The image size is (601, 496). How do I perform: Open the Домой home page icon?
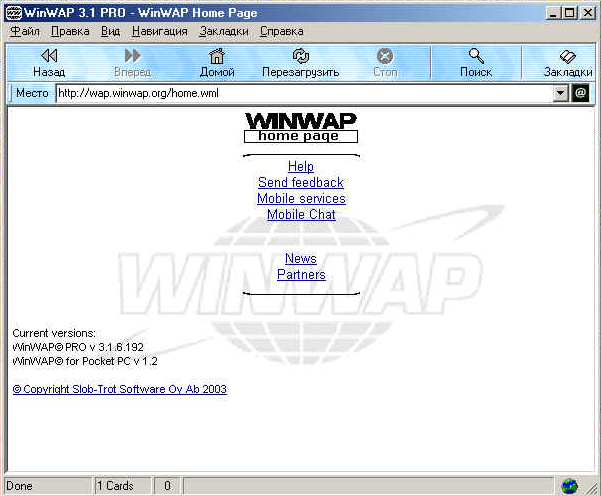pos(217,56)
